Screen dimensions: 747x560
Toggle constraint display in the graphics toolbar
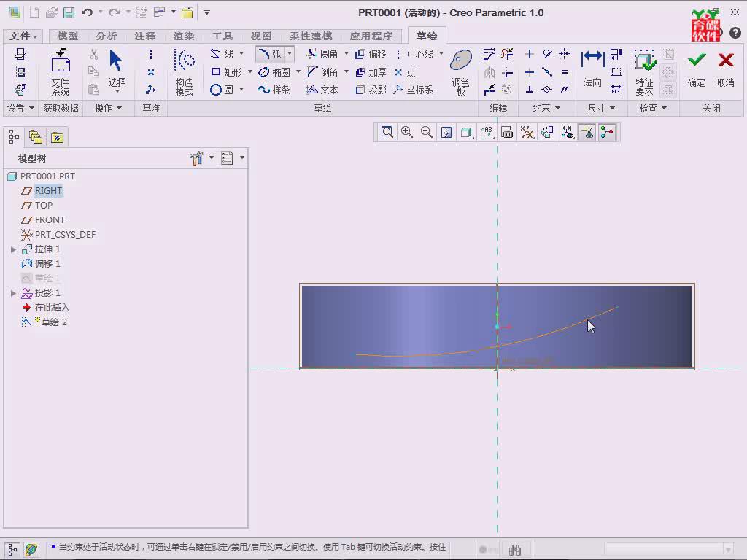pos(588,133)
